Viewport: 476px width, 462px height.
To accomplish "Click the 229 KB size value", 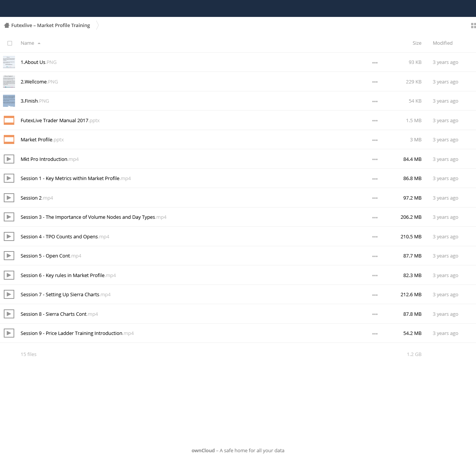I will pyautogui.click(x=414, y=82).
